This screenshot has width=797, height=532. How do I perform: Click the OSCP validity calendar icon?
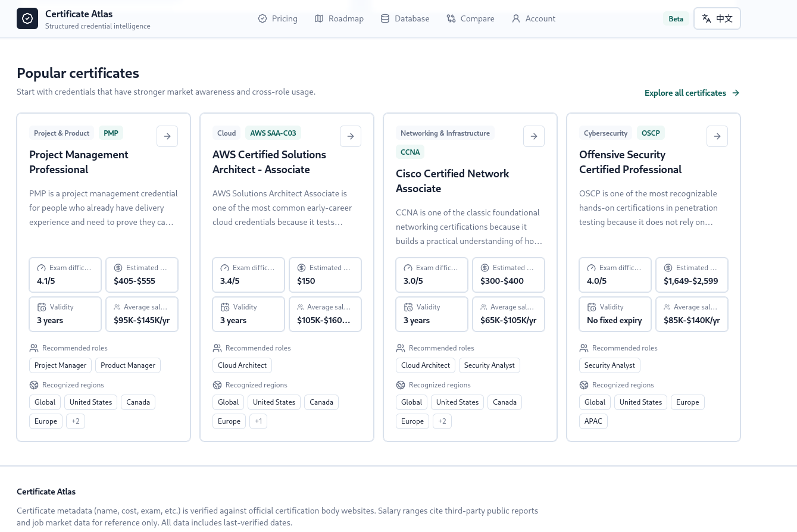592,307
